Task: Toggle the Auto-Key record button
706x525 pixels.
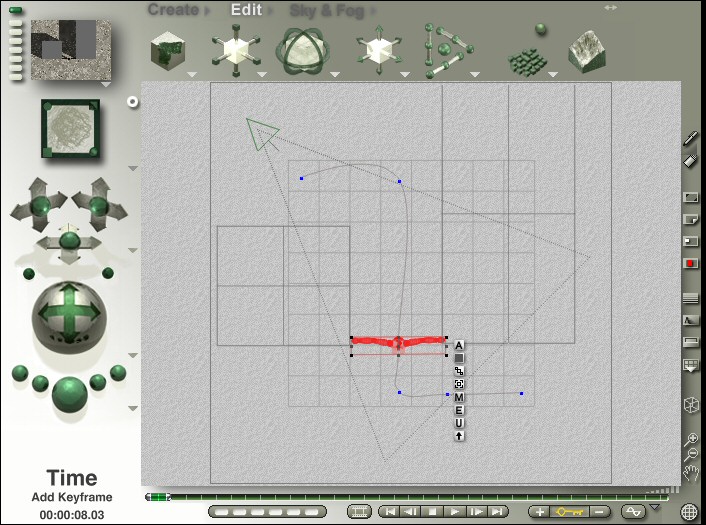Action: (x=690, y=263)
